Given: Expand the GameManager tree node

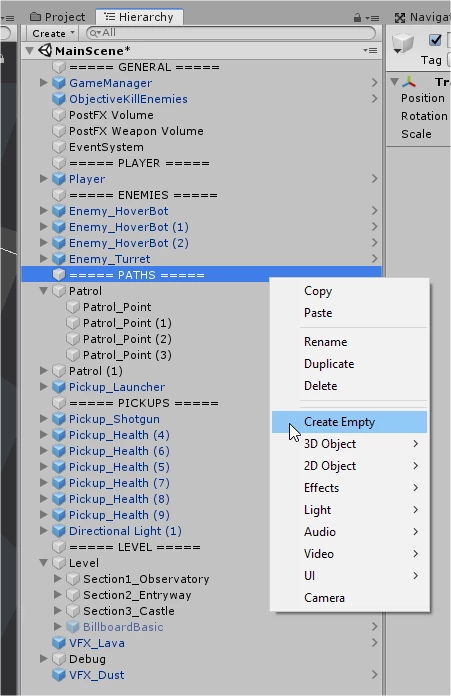Looking at the screenshot, I should pyautogui.click(x=44, y=83).
